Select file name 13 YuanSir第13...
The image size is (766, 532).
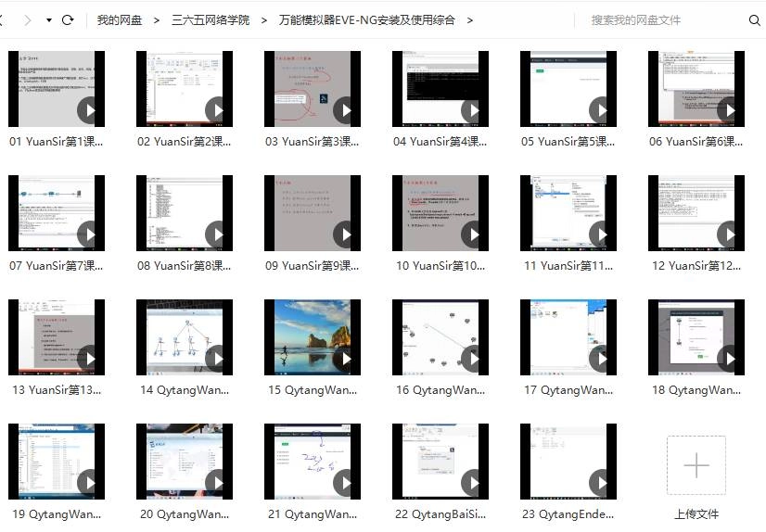(x=57, y=390)
